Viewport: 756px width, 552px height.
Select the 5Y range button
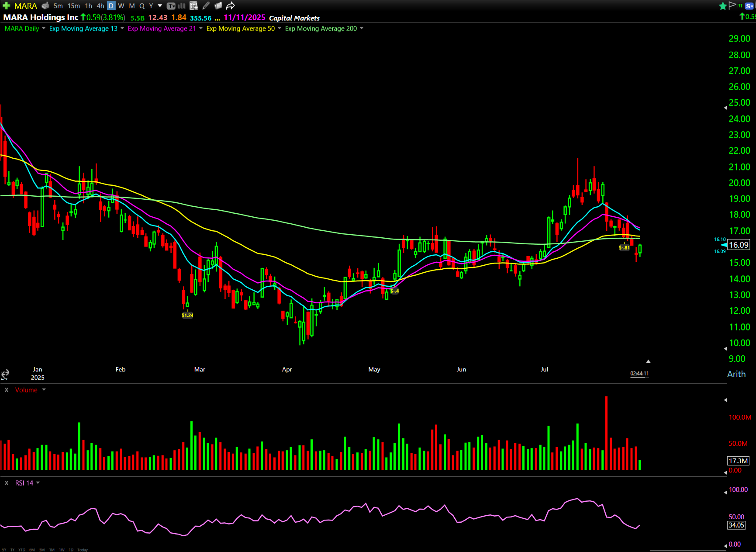(x=4, y=550)
